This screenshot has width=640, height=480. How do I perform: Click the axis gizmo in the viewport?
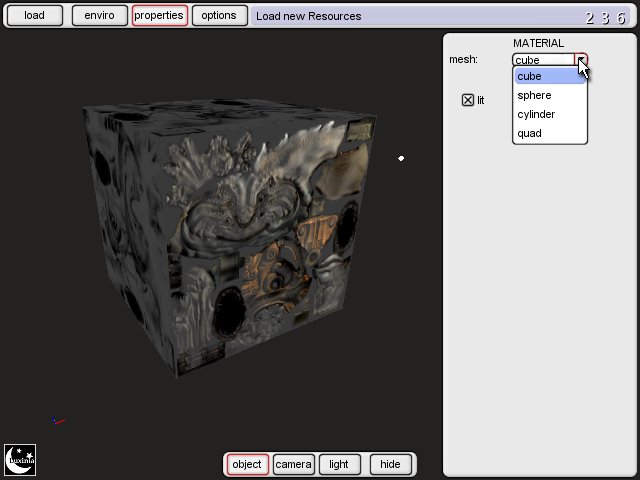click(58, 421)
